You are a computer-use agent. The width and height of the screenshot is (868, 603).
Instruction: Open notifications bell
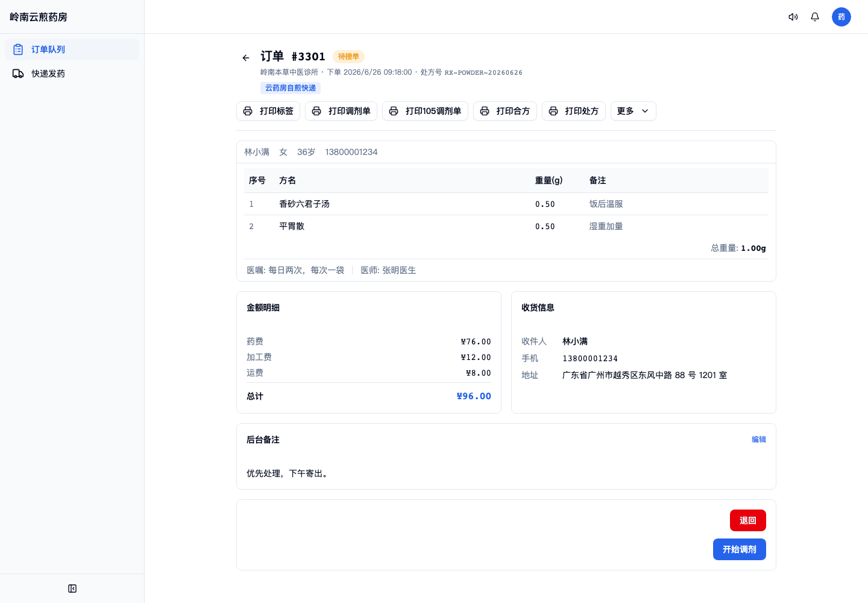tap(815, 17)
